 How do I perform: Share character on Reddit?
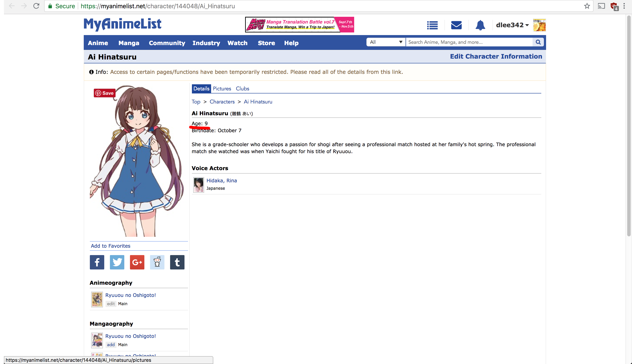coord(157,262)
